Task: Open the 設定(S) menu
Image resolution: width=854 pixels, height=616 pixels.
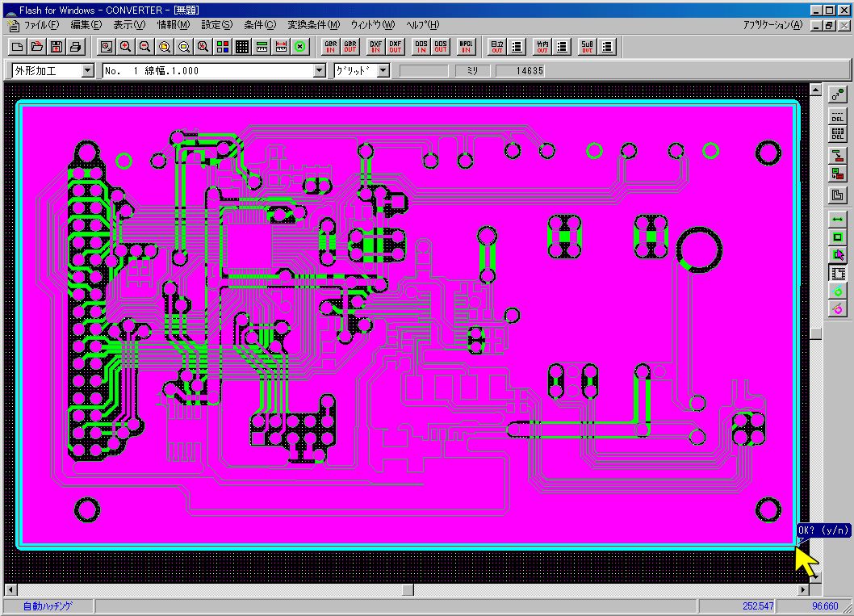Action: point(217,25)
